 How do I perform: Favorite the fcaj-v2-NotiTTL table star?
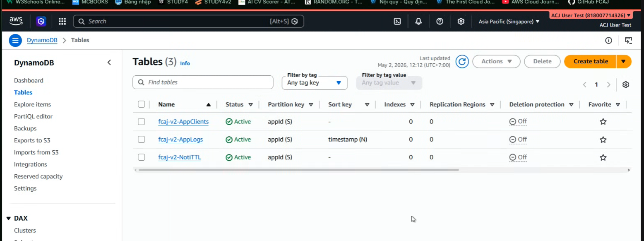[603, 157]
